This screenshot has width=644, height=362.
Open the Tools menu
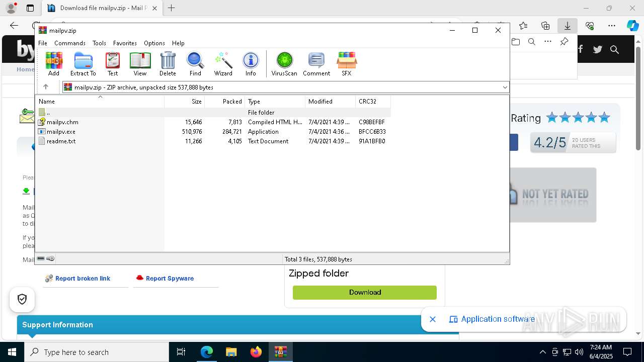99,43
